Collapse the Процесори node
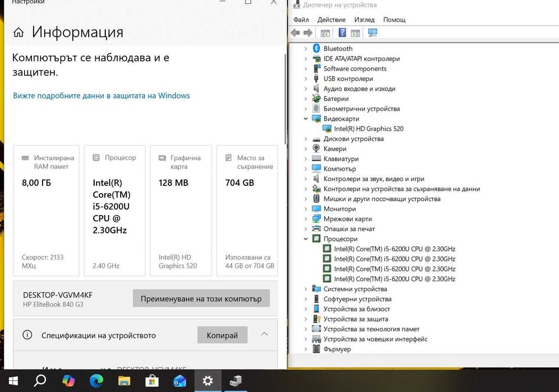Viewport: 559px width, 392px height. pos(306,239)
